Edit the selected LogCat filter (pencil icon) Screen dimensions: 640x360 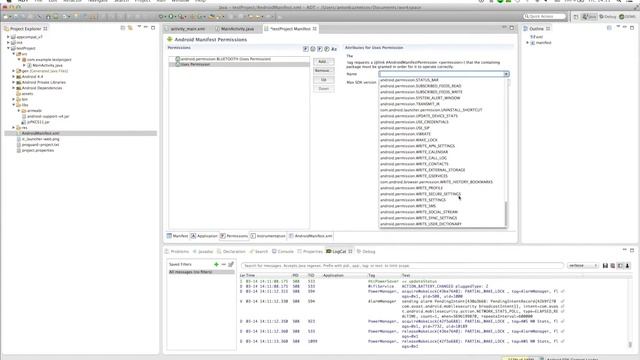tap(231, 264)
